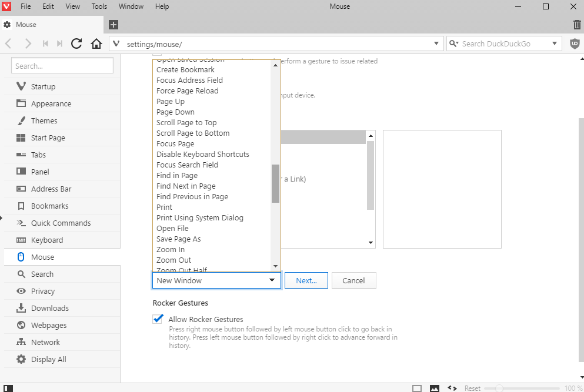This screenshot has height=392, width=584.
Task: Open Downloads settings
Action: (x=62, y=308)
